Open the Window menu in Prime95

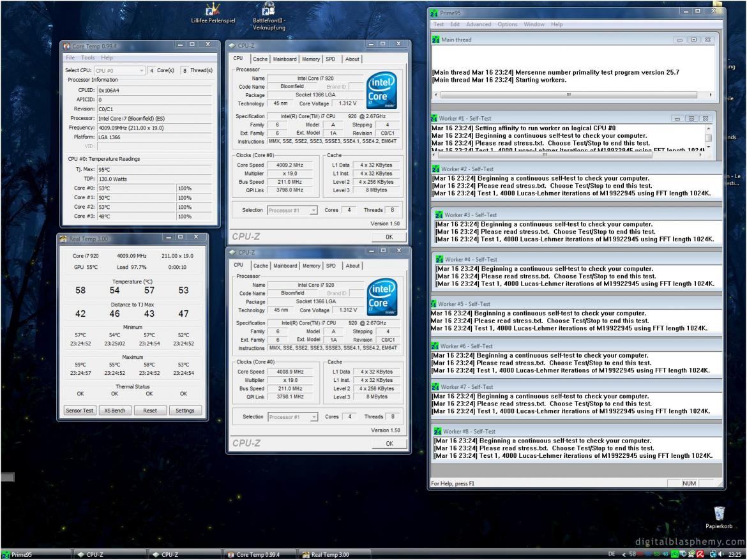coord(534,24)
